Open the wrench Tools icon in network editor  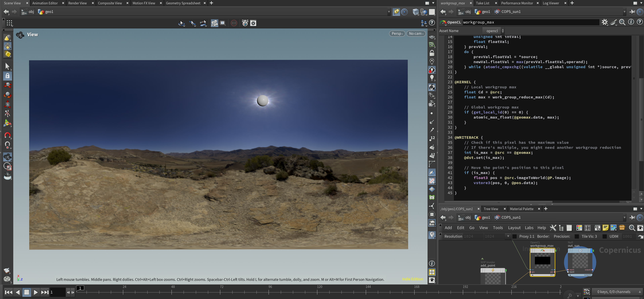pos(553,228)
